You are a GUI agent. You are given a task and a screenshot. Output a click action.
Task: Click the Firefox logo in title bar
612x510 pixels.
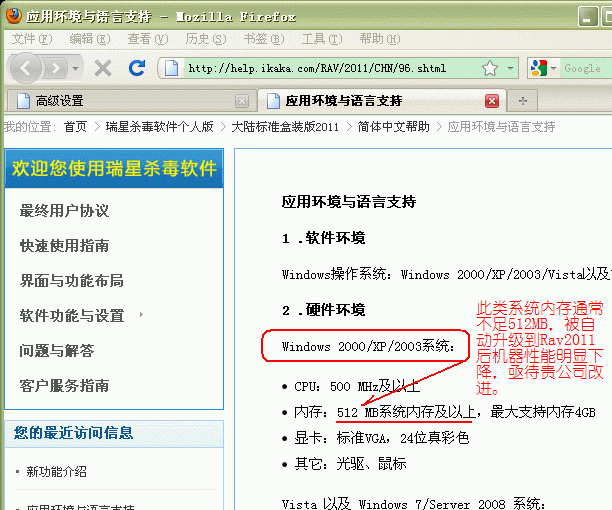(x=13, y=16)
